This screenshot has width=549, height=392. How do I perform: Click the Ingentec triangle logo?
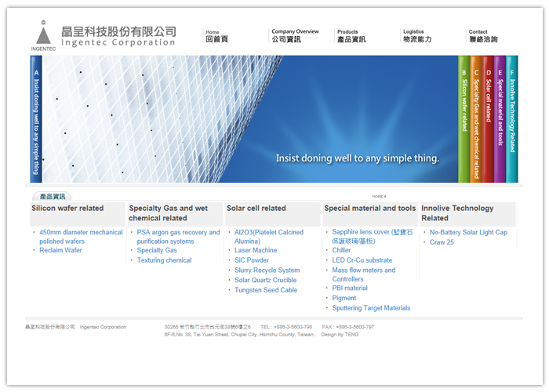pyautogui.click(x=43, y=34)
